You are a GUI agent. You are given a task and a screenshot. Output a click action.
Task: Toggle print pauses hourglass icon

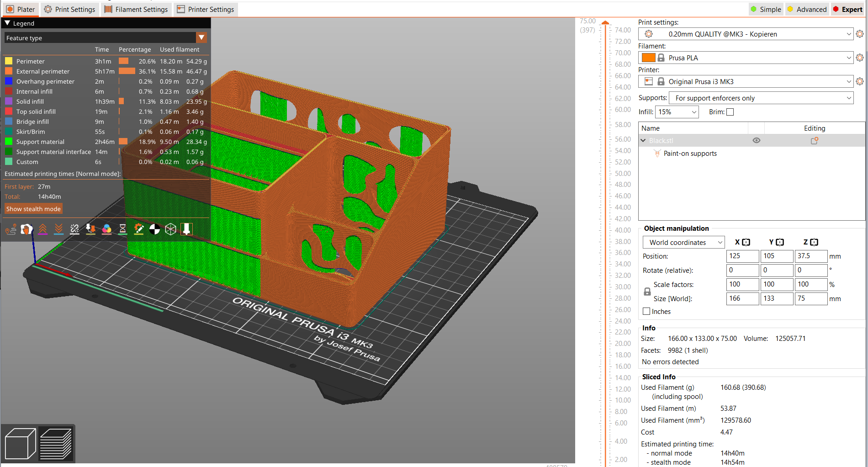122,229
